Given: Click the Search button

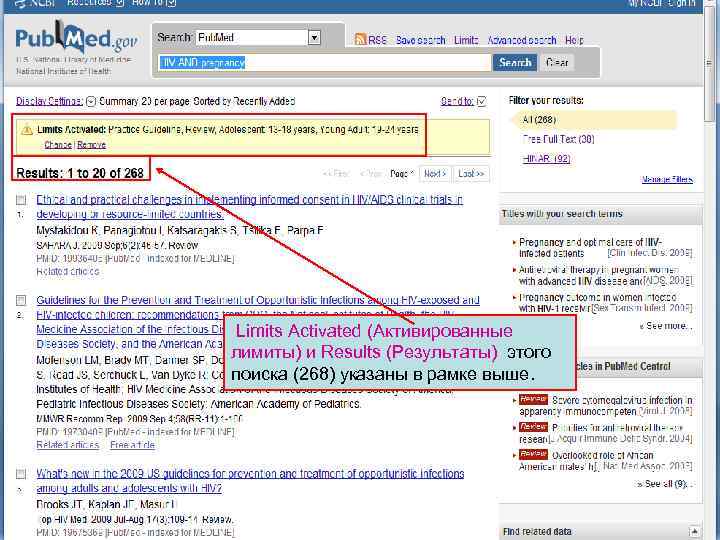Looking at the screenshot, I should click(x=515, y=62).
